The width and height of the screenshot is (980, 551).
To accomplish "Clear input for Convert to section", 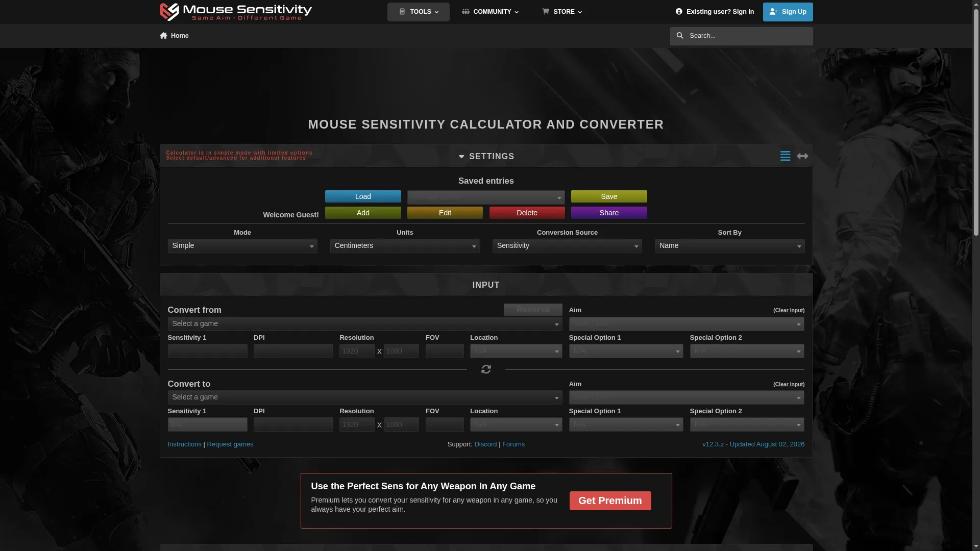I will (x=789, y=384).
